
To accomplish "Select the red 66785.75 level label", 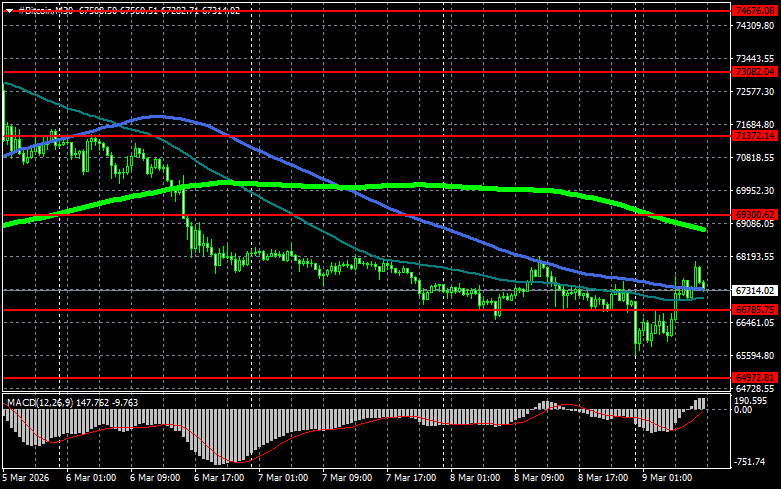I will 755,310.
